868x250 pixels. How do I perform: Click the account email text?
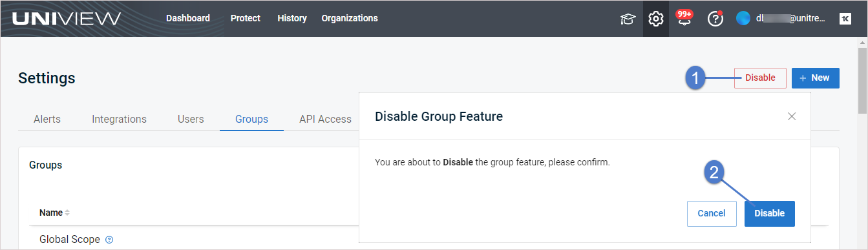click(790, 19)
